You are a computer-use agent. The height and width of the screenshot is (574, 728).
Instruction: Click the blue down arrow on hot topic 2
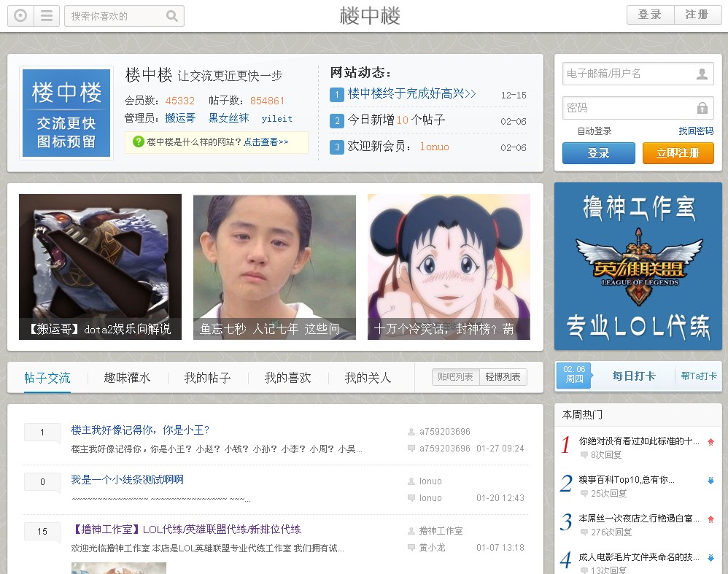(710, 481)
